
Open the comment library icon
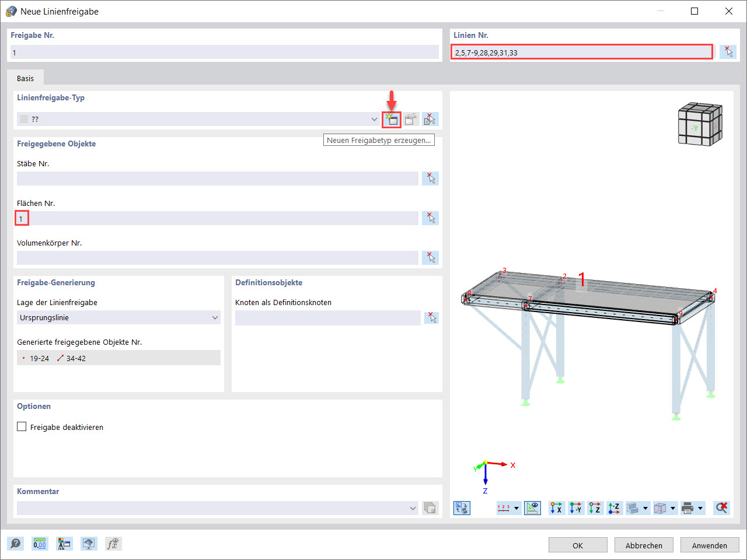(430, 508)
